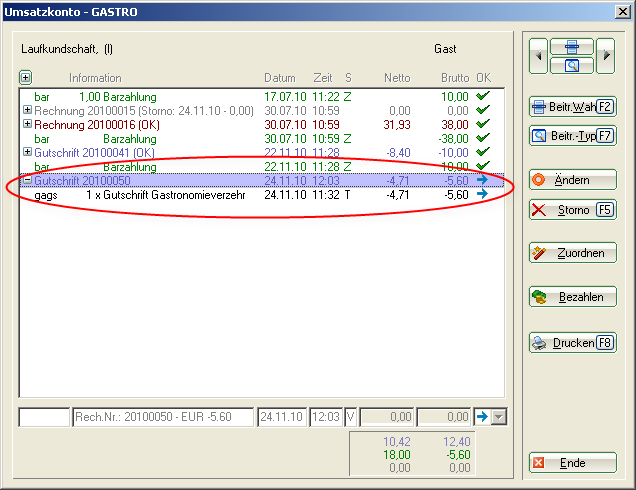The width and height of the screenshot is (636, 490).
Task: Expand Gutschrift 20100041 (OK) row
Action: (27, 152)
